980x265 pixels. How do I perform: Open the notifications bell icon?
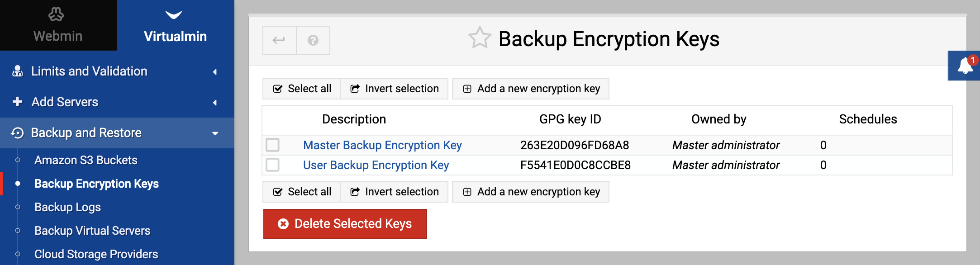(965, 66)
